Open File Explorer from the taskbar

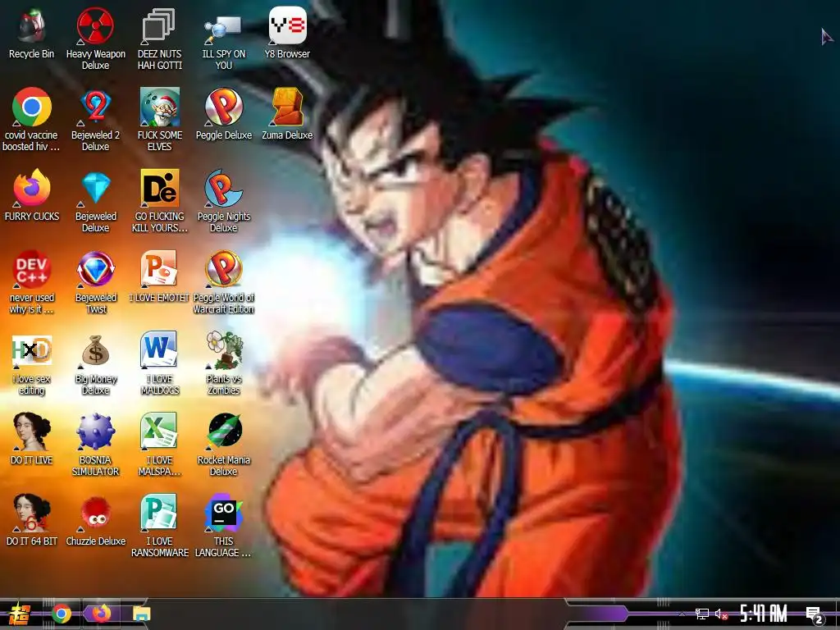click(x=141, y=614)
